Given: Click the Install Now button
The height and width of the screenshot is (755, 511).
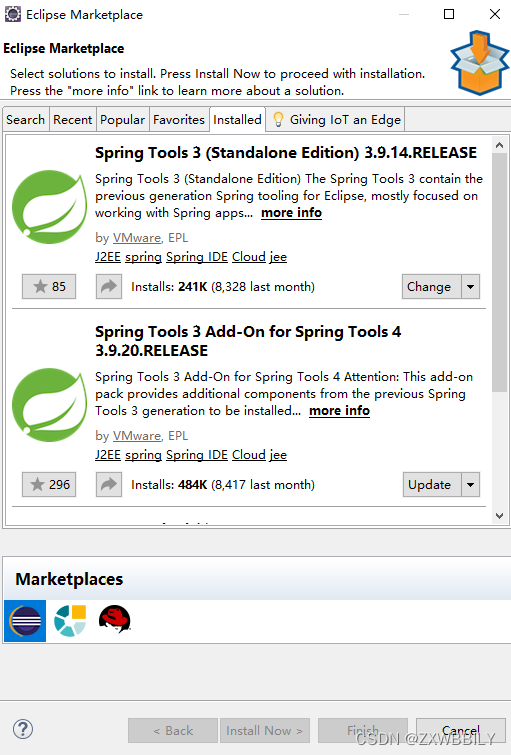Looking at the screenshot, I should click(x=264, y=730).
